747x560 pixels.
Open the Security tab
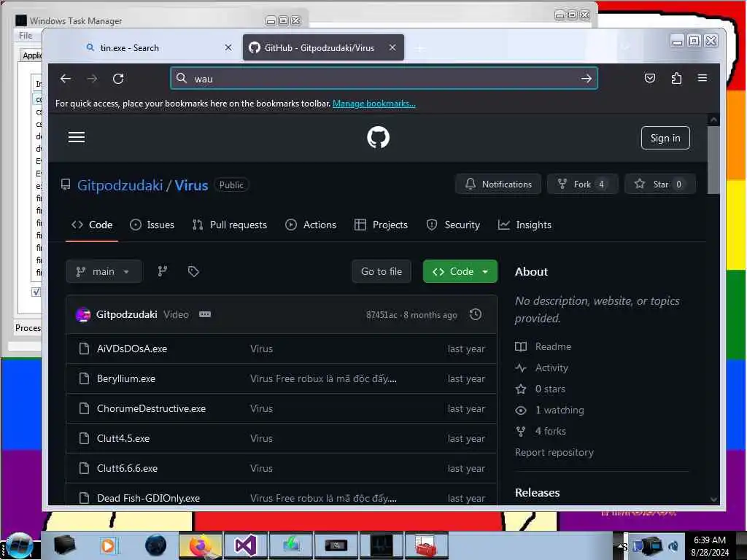pos(453,225)
